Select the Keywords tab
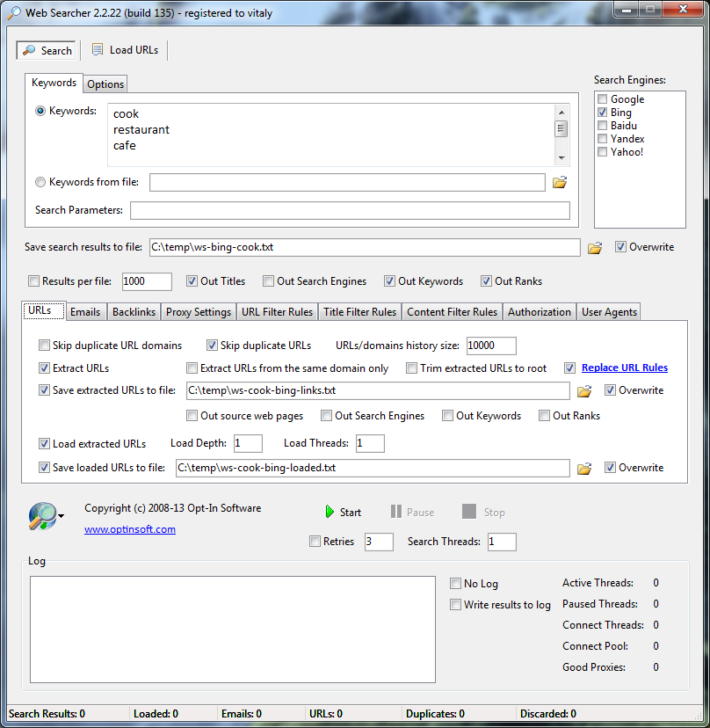 [54, 83]
